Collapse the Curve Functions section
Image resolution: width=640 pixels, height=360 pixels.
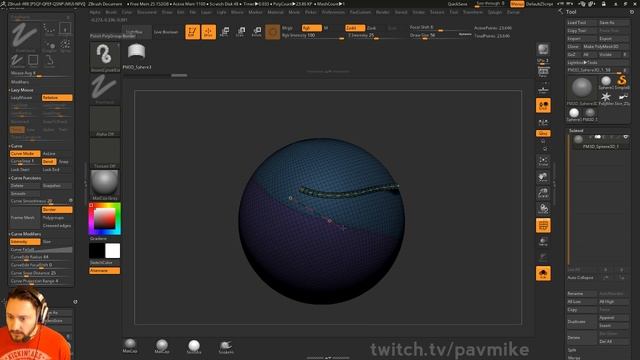[25, 178]
